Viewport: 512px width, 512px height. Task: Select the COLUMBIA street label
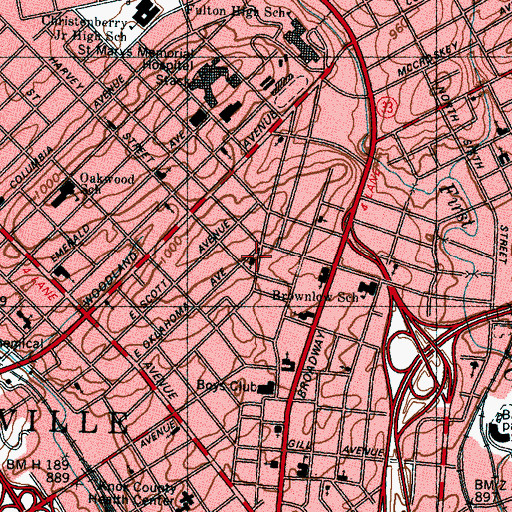point(31,167)
